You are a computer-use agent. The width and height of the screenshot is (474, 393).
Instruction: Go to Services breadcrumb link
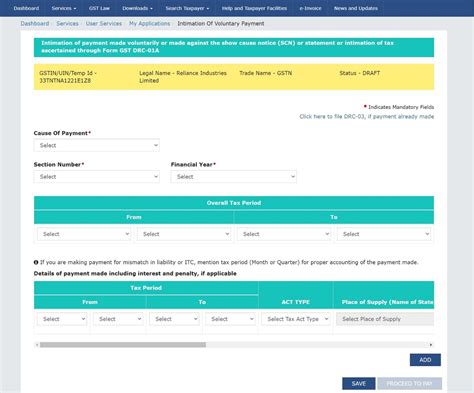67,23
